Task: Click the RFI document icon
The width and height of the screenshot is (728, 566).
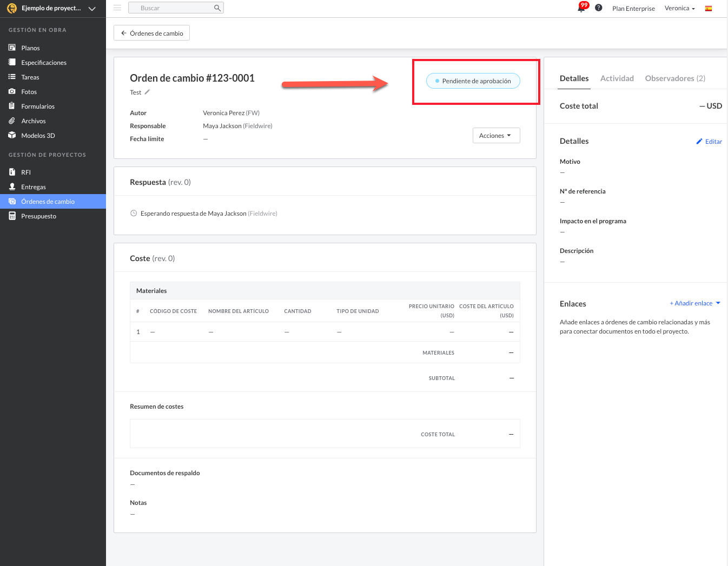Action: click(x=12, y=172)
